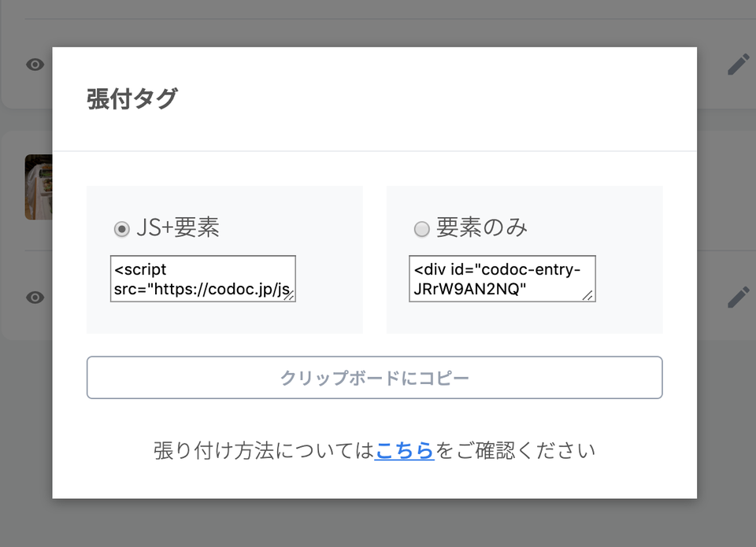The width and height of the screenshot is (756, 547).
Task: Open the こちら help link
Action: click(405, 451)
